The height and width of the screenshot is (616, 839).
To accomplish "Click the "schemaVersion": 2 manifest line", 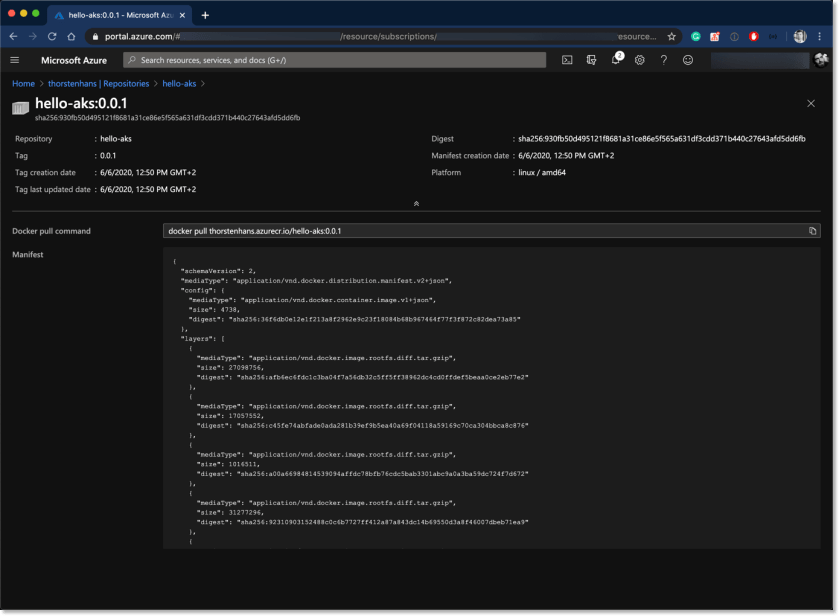I will (x=218, y=271).
